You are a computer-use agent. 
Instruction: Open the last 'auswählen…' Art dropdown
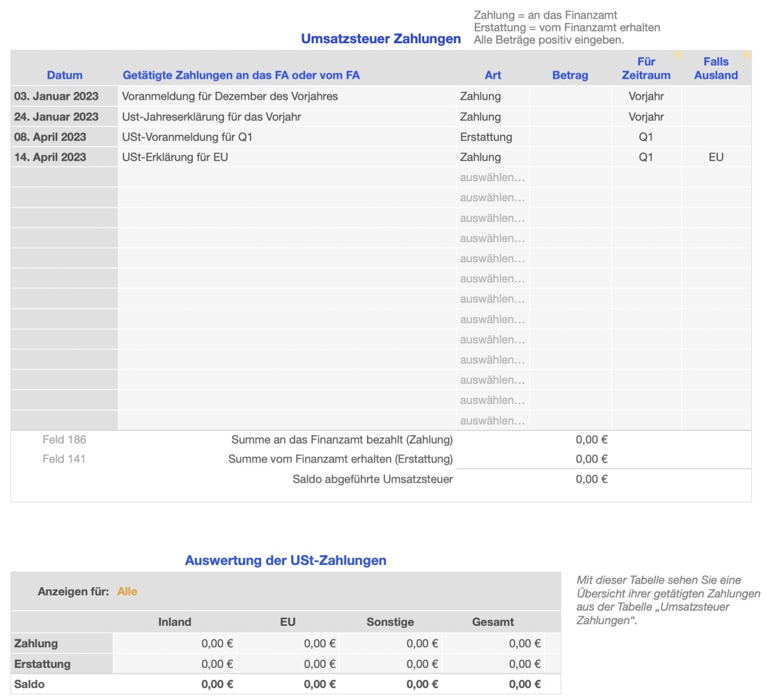492,420
